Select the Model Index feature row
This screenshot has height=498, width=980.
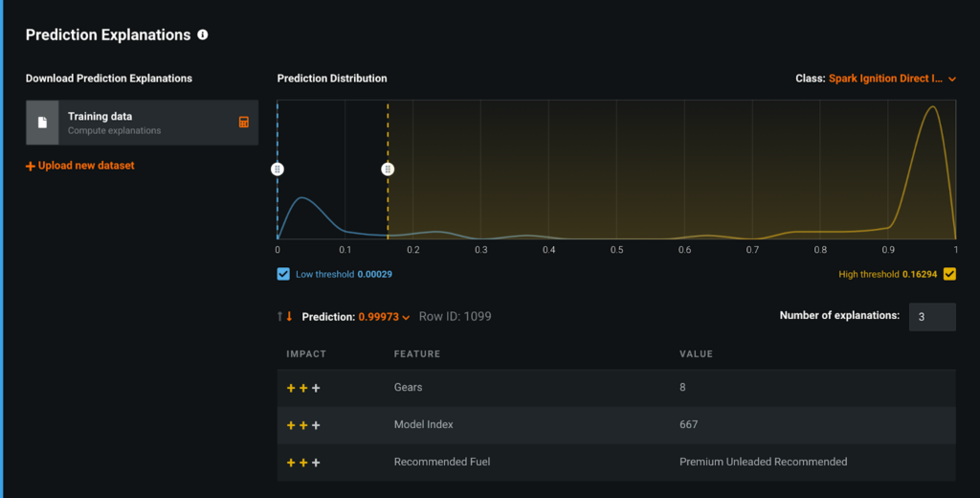616,425
